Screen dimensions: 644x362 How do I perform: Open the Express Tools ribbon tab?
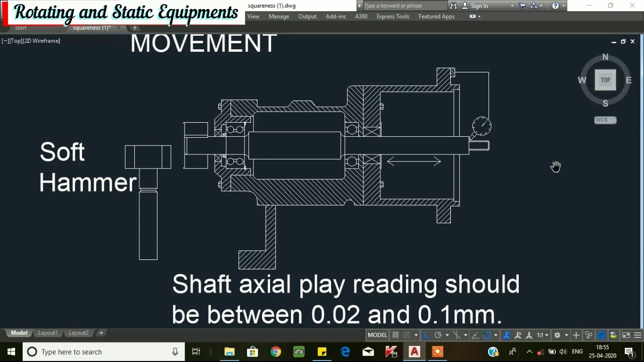pyautogui.click(x=393, y=17)
